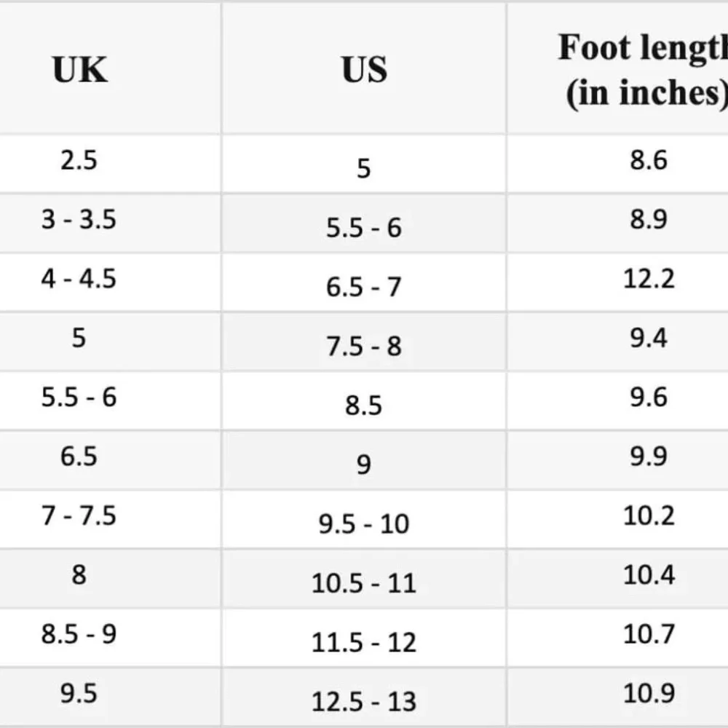
Task: Click the 8.6 foot length cell
Action: pos(648,160)
